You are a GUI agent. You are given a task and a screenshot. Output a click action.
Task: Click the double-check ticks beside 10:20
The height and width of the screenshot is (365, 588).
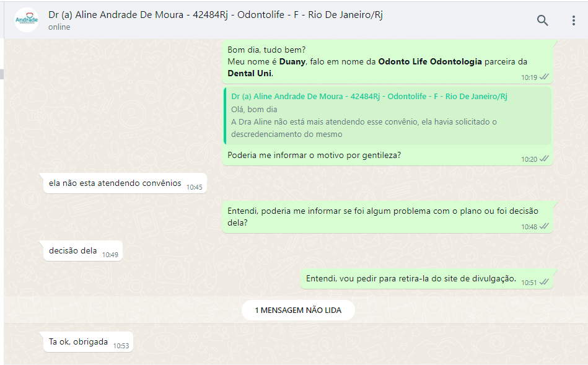(544, 159)
